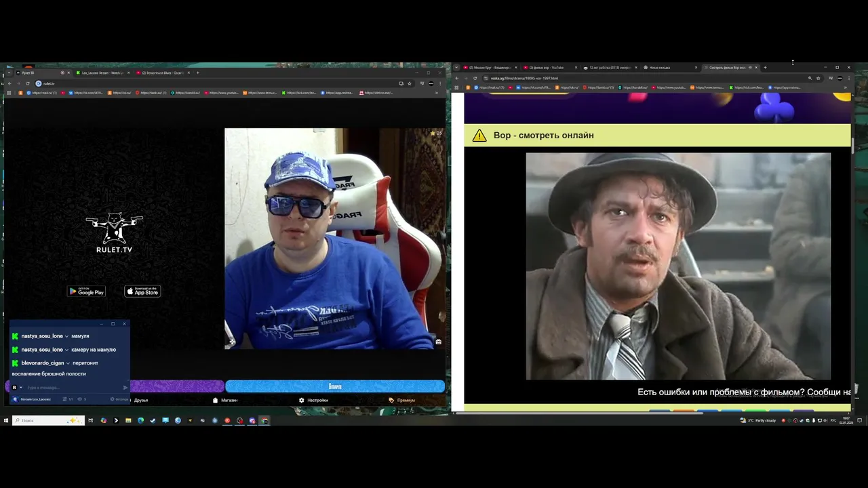Switch to '12 лет рабства' tab
The image size is (868, 488).
(610, 68)
